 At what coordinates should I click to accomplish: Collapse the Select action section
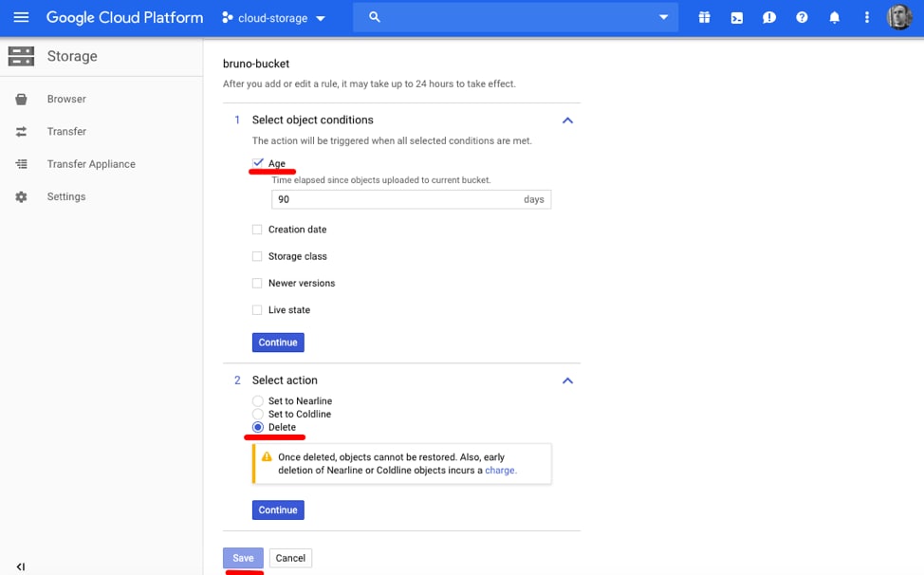point(567,380)
